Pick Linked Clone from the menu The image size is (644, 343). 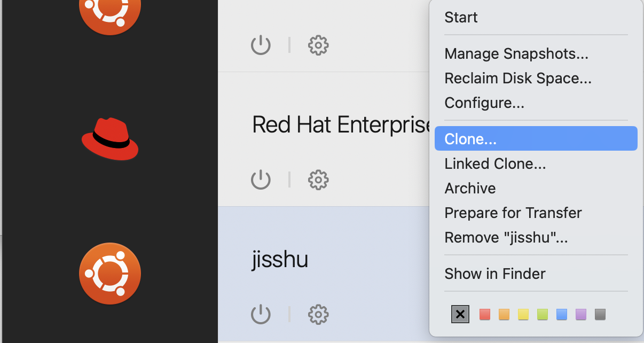(x=494, y=163)
